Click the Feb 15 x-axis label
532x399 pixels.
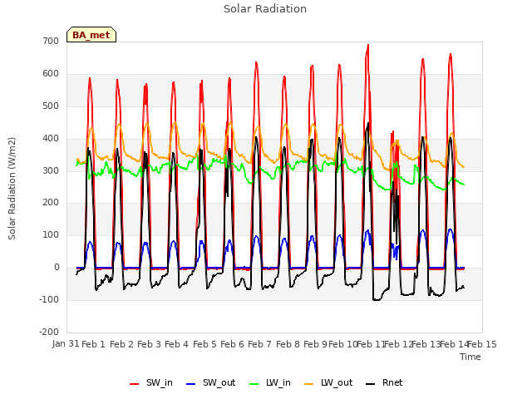[x=482, y=344]
